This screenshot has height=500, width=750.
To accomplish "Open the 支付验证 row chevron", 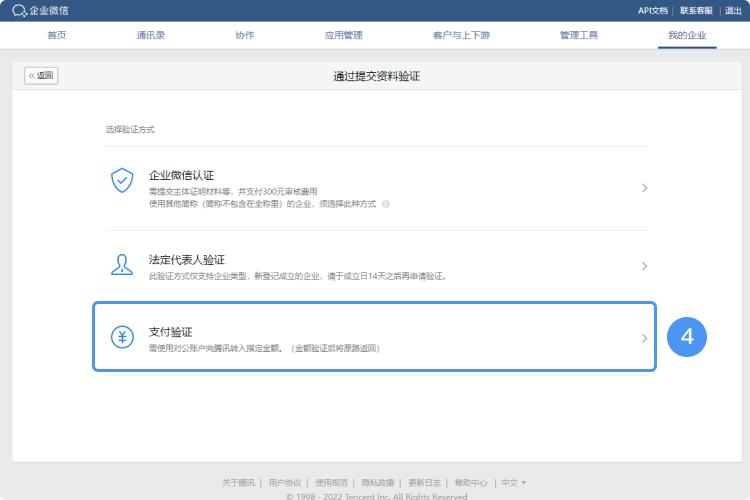I will pyautogui.click(x=644, y=338).
